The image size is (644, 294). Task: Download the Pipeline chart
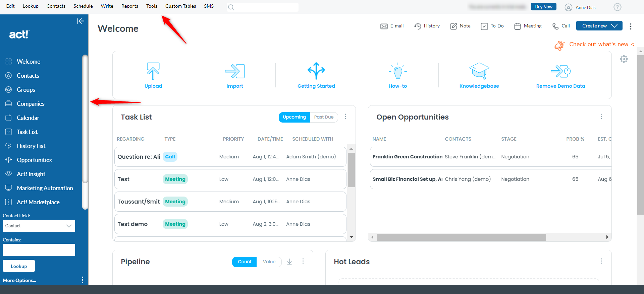click(x=289, y=262)
